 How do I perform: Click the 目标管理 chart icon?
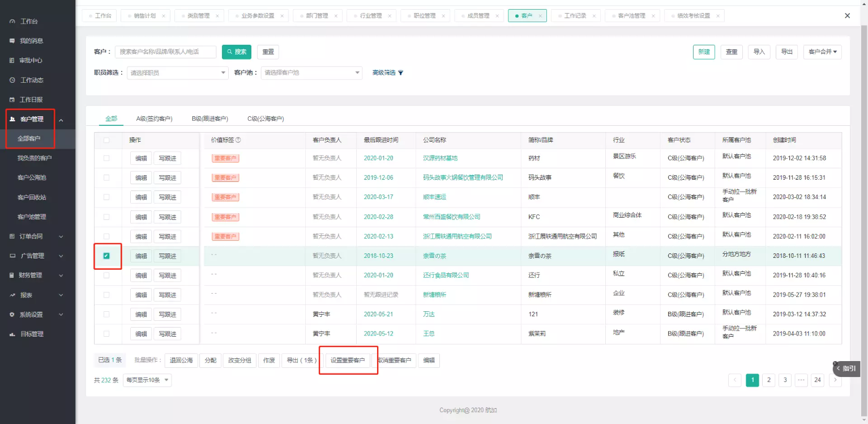tap(12, 334)
